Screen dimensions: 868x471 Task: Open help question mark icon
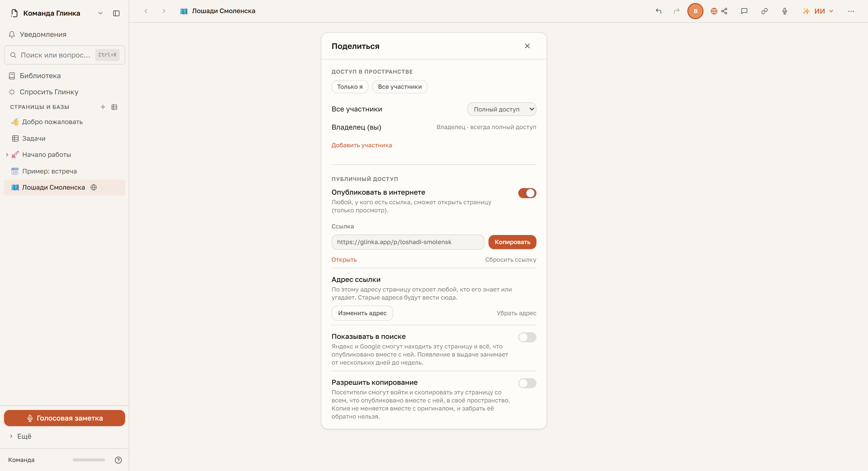[x=118, y=460]
